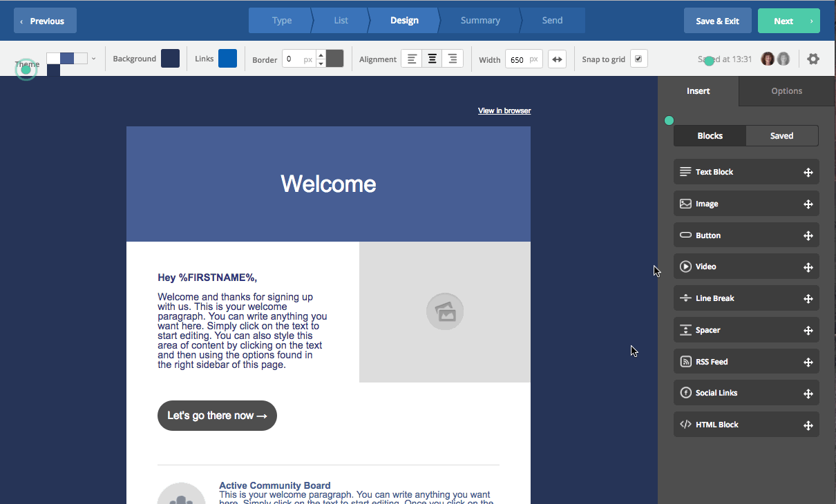This screenshot has height=504, width=836.
Task: Click the Video block play icon
Action: coord(685,266)
